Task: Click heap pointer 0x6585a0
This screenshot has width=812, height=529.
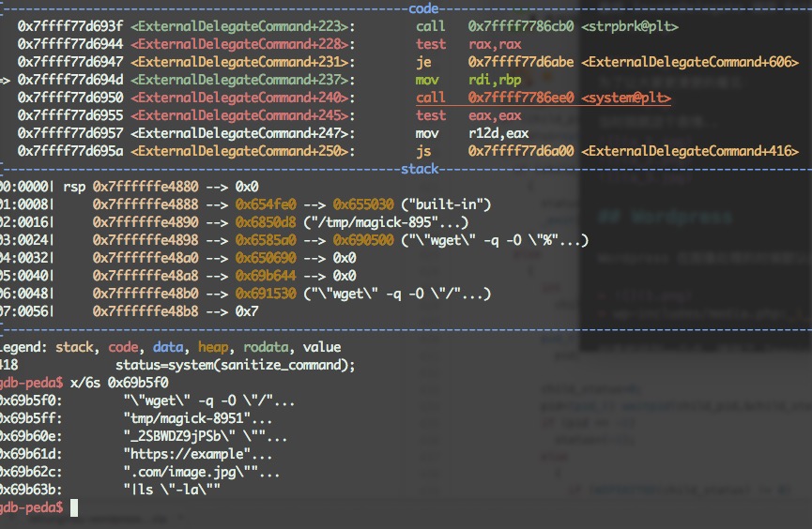Action: [266, 240]
